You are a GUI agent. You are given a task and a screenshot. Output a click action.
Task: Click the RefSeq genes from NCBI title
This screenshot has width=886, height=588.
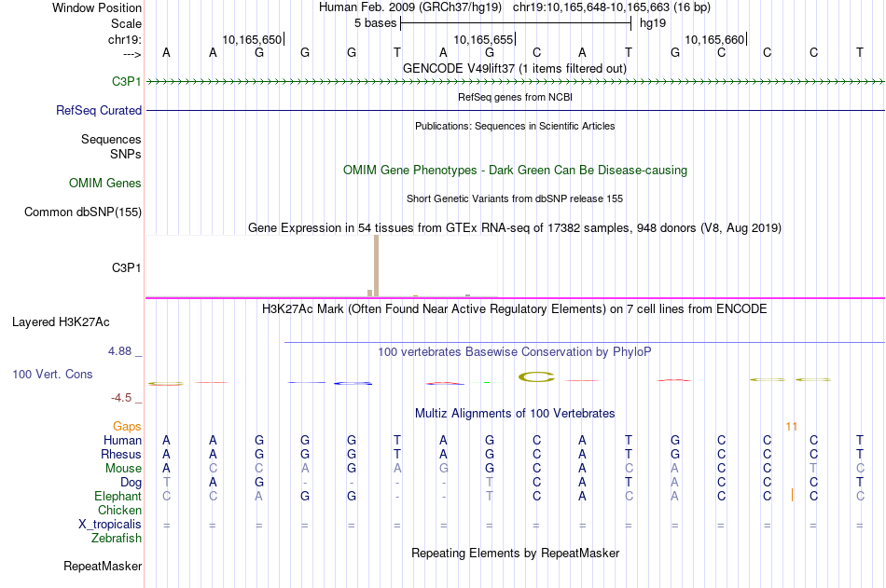(x=516, y=97)
